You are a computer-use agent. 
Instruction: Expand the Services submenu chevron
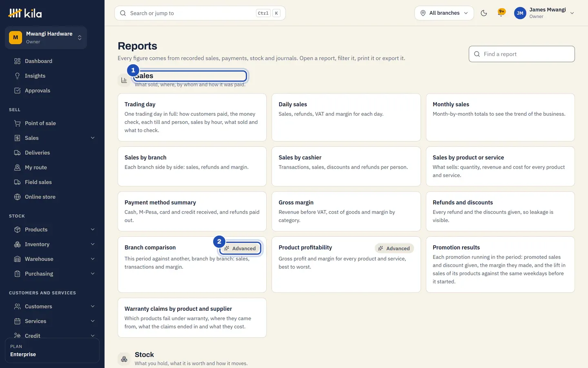[93, 321]
